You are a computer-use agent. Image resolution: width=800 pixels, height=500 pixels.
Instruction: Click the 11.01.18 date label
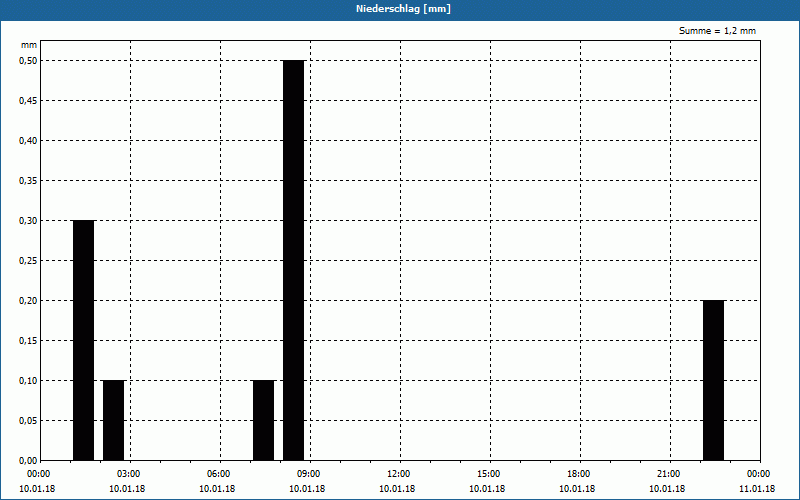(x=757, y=489)
